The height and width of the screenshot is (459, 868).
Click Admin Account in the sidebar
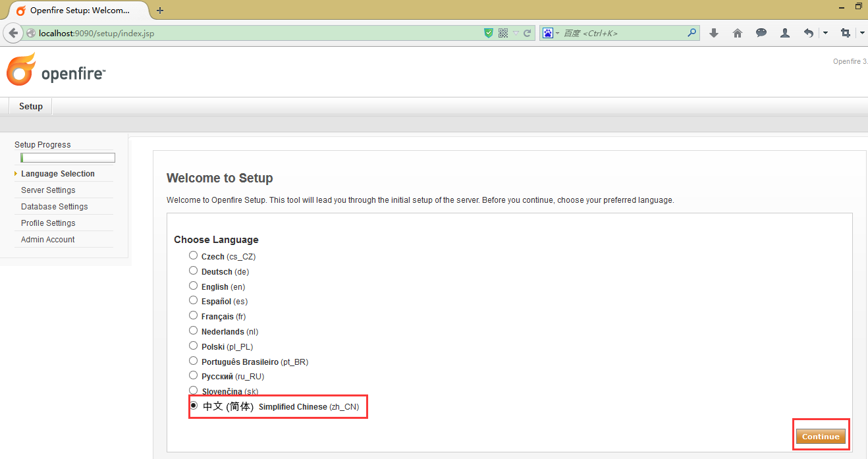pos(48,240)
